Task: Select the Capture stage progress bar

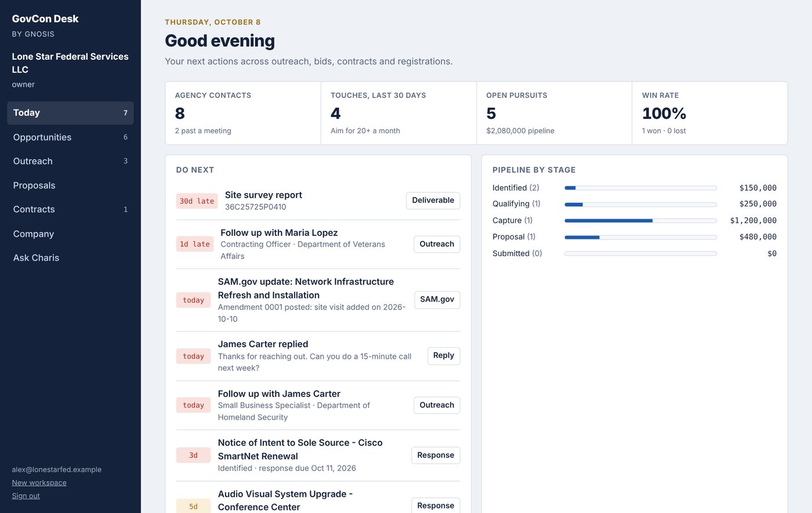Action: [x=640, y=221]
